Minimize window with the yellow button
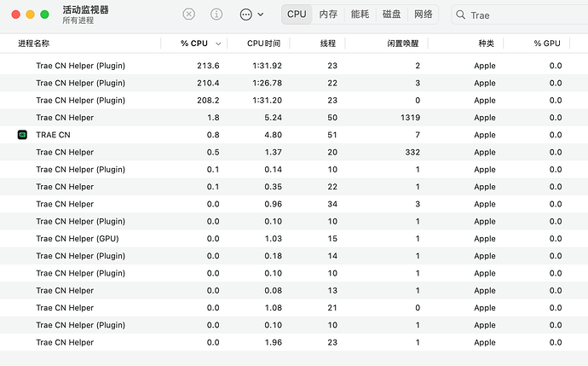Screen dimensions: 588x366 [30, 15]
